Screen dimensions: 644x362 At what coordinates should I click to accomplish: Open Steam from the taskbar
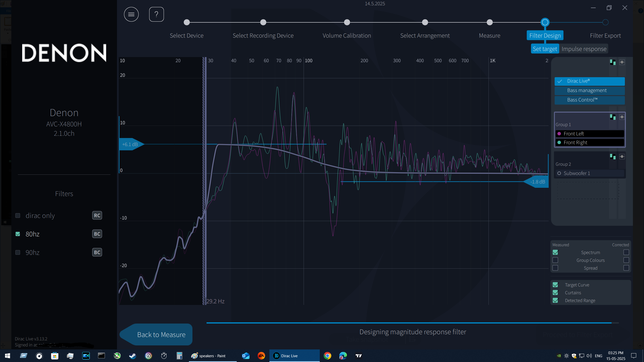coord(133,356)
